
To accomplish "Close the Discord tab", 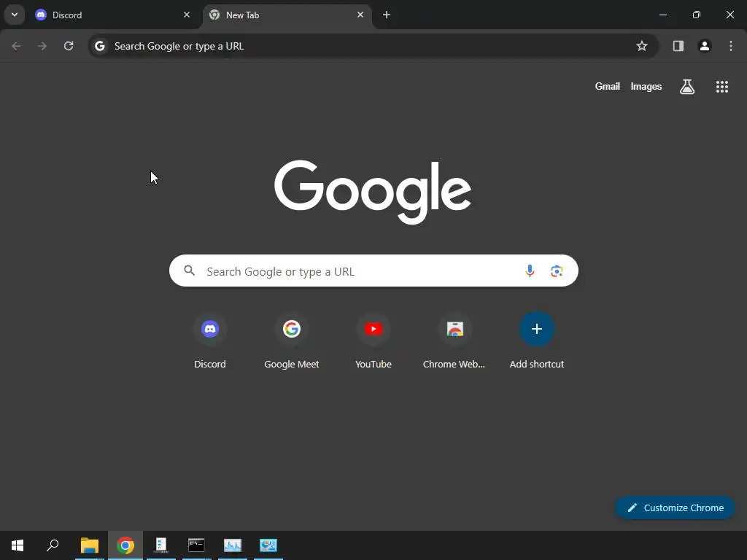I will (187, 15).
